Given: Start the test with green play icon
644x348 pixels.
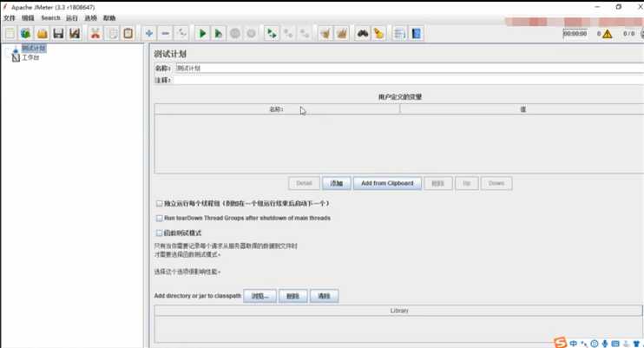Looking at the screenshot, I should 202,33.
